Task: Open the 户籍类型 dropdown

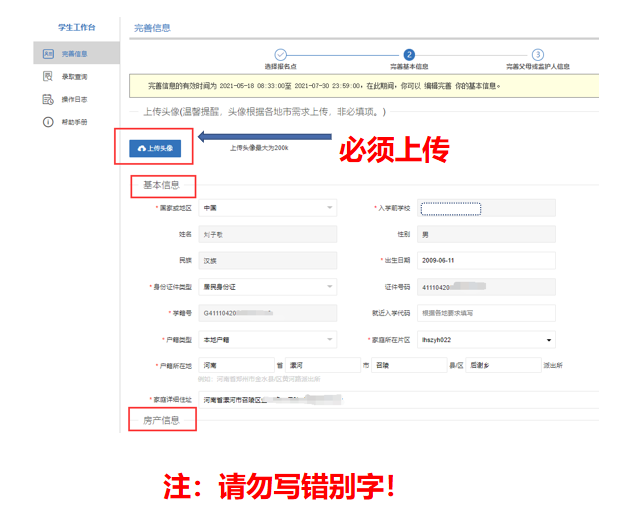Action: click(x=268, y=340)
